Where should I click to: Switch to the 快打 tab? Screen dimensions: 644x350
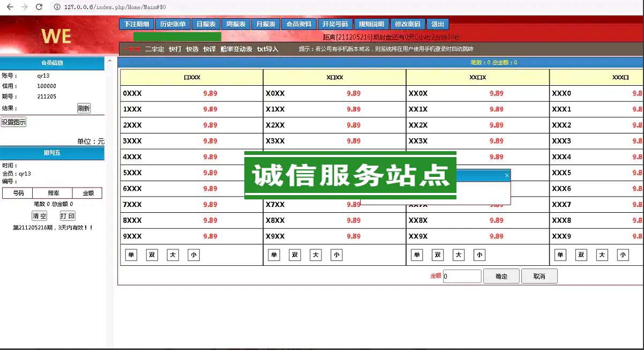(x=175, y=49)
